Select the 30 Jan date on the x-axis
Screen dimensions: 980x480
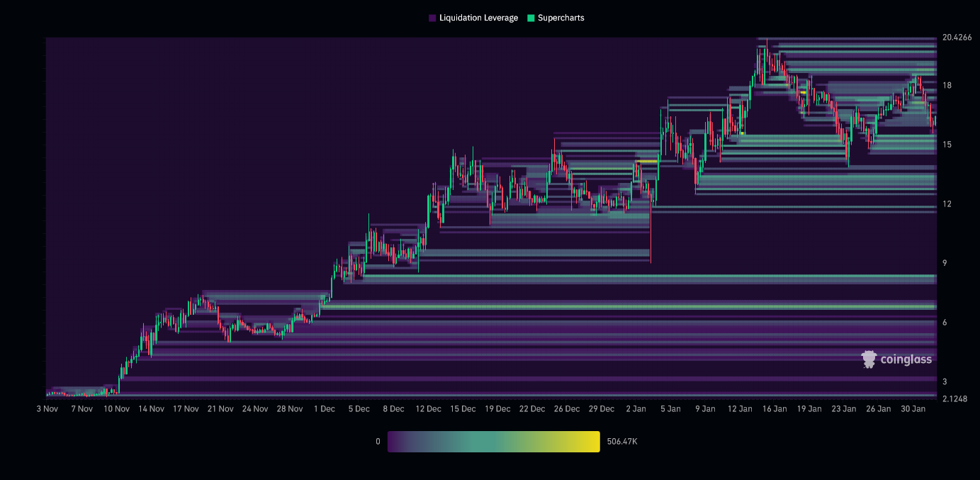click(x=913, y=409)
